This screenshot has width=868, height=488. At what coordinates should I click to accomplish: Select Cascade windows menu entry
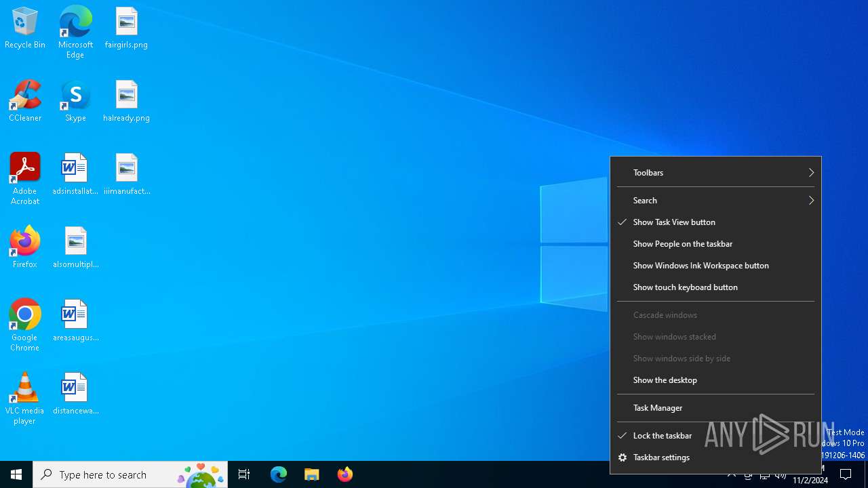[715, 315]
